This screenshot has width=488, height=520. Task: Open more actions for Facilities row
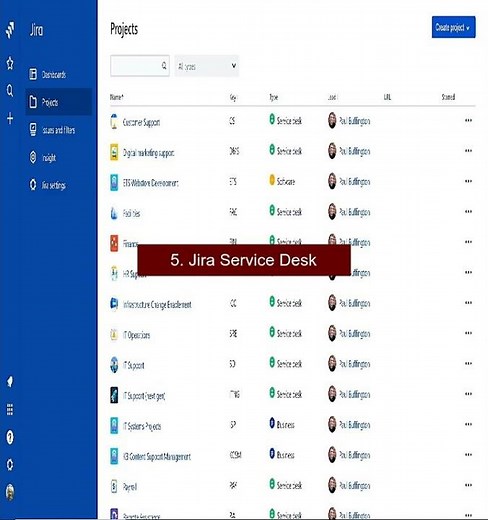468,211
